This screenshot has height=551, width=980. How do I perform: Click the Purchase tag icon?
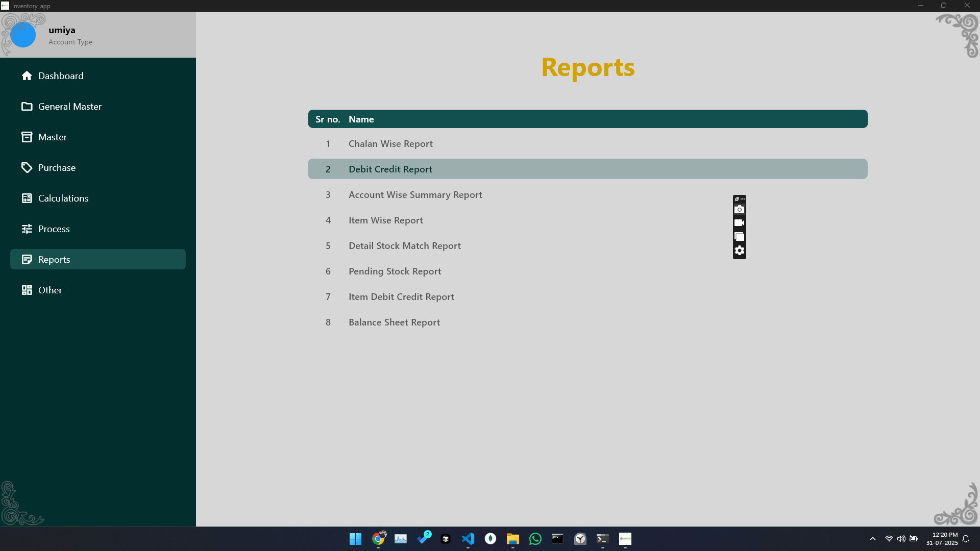coord(27,168)
